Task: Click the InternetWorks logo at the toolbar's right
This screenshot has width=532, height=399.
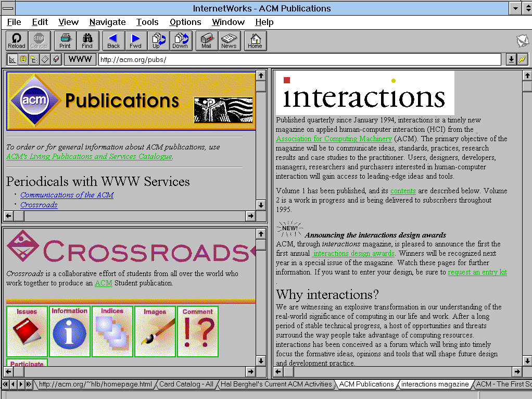Action: [x=523, y=41]
